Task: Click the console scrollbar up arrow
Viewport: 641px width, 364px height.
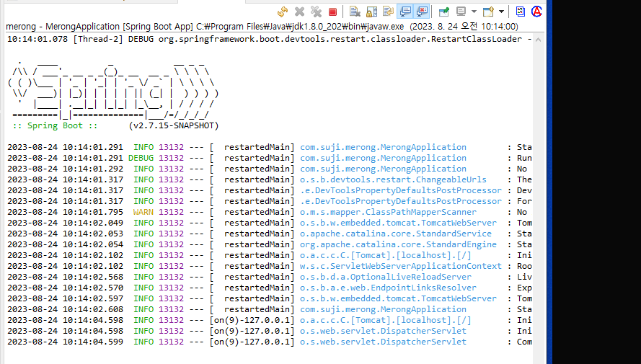Action: pyautogui.click(x=539, y=40)
